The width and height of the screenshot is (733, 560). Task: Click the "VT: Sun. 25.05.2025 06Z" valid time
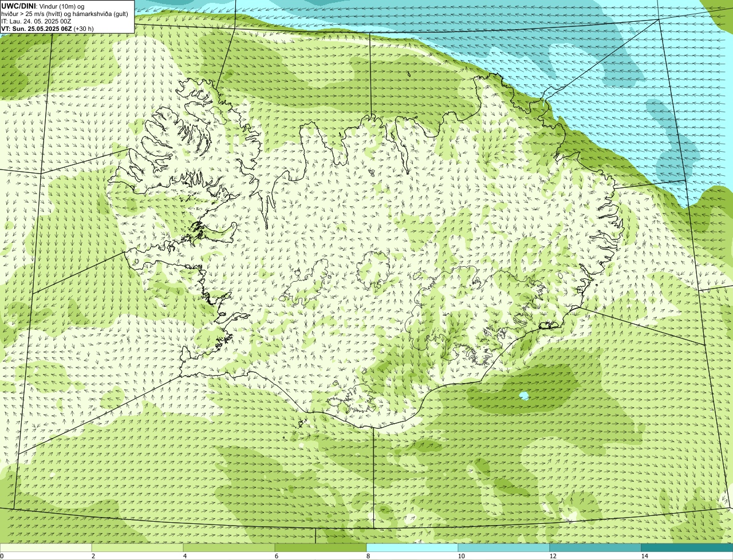coord(37,29)
